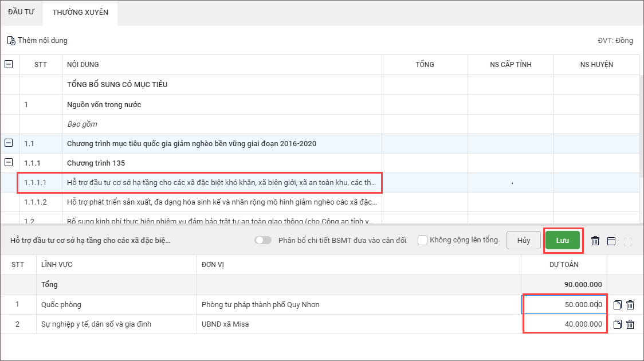Click the 40.000.000 dự toán field
The width and height of the screenshot is (644, 361).
[x=564, y=324]
